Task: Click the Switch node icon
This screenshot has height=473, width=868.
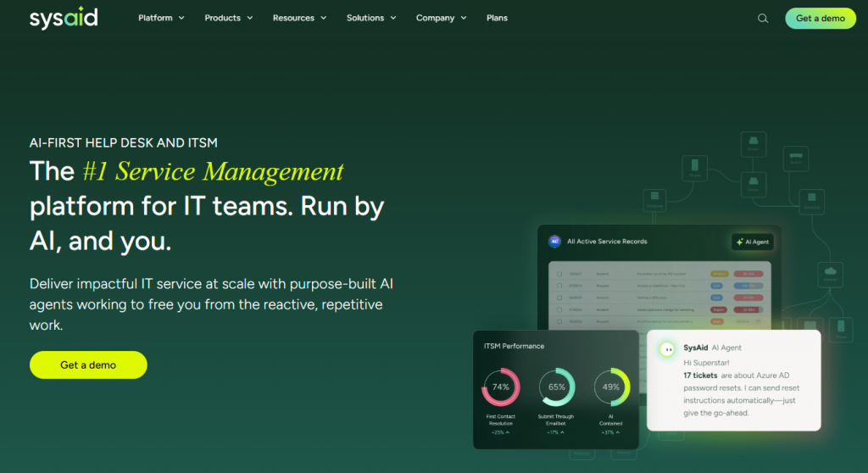Action: click(x=795, y=159)
